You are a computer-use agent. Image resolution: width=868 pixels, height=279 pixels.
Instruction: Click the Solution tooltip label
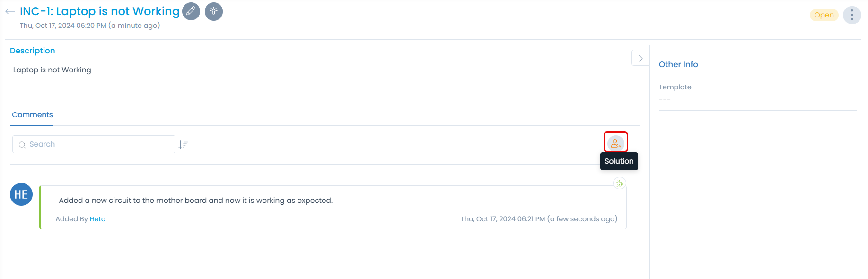[x=619, y=161]
